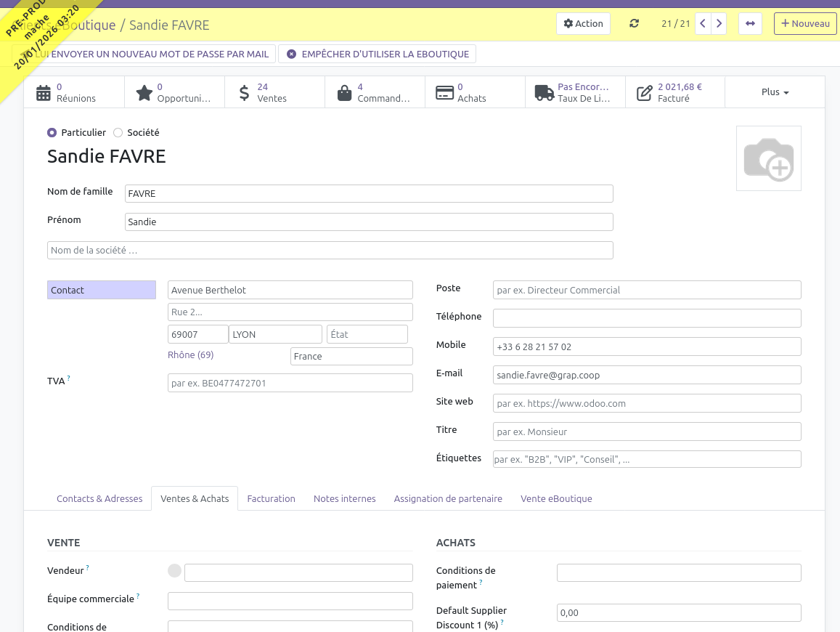Image resolution: width=840 pixels, height=632 pixels.
Task: Switch to the Facturation tab
Action: pyautogui.click(x=271, y=498)
